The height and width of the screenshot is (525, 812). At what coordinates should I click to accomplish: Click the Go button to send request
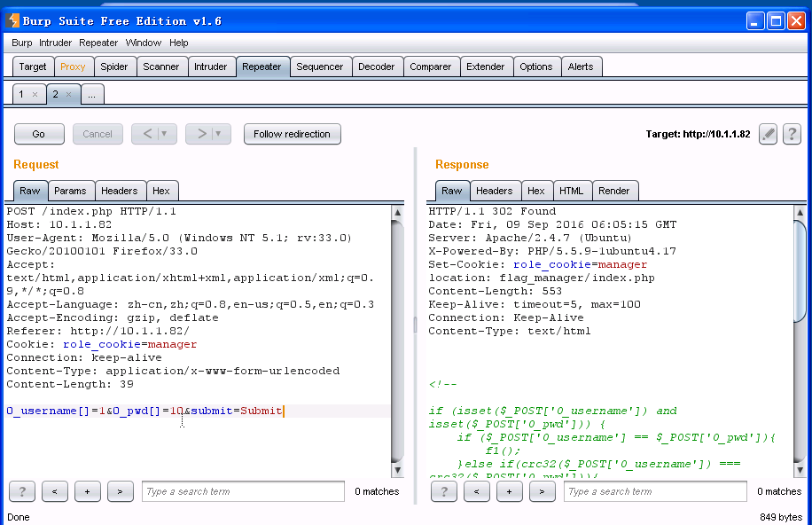(39, 134)
